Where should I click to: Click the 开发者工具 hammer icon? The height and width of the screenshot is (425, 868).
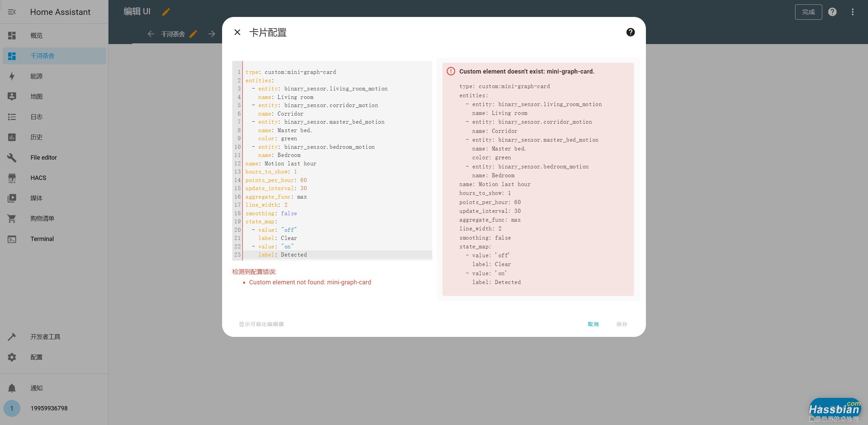coord(12,337)
